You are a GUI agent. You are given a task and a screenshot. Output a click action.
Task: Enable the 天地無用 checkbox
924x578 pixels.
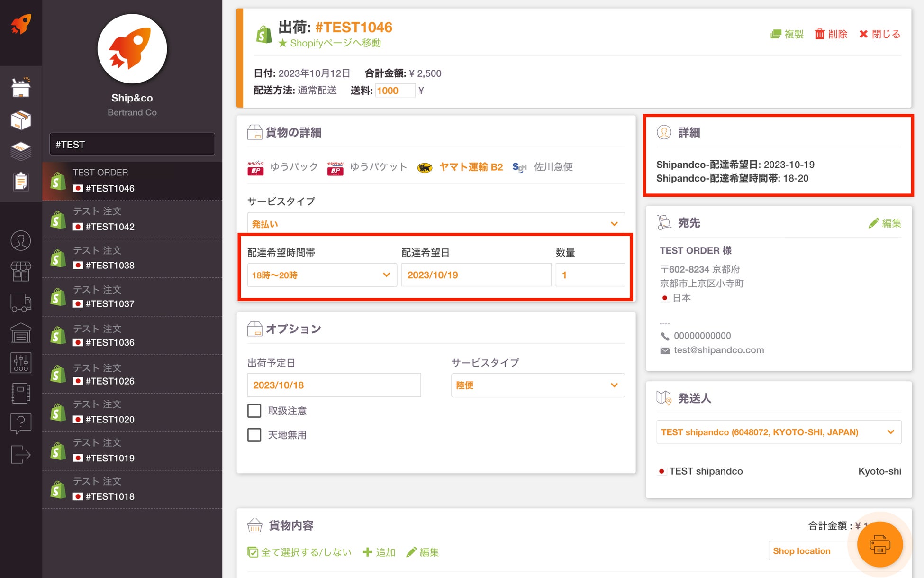pos(254,435)
